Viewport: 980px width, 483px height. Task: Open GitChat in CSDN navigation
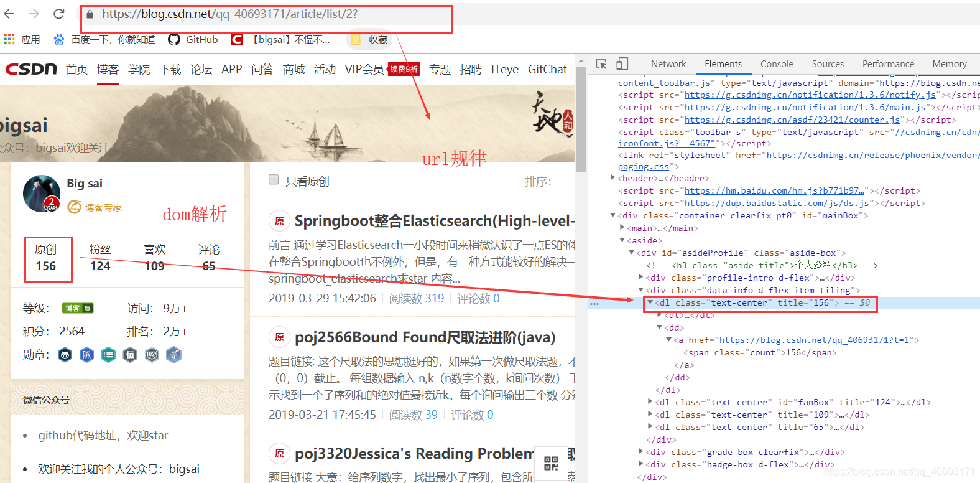point(547,69)
